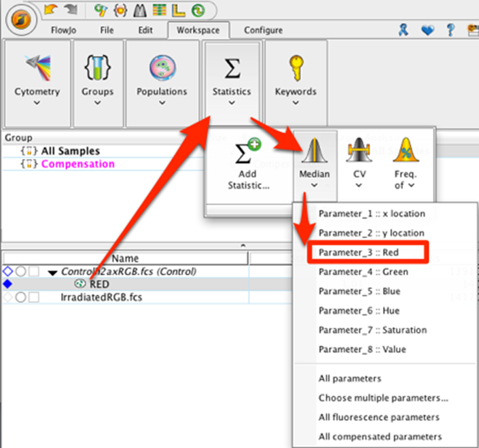Open the Groups ribbon menu
The height and width of the screenshot is (448, 479).
point(98,83)
